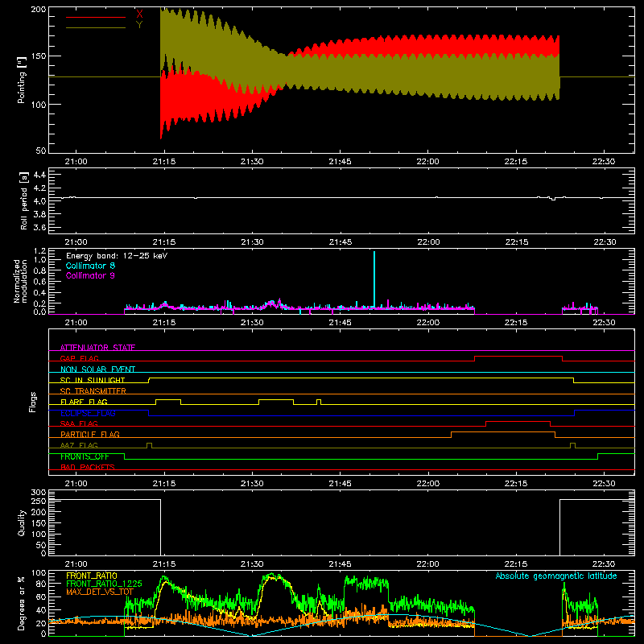Click the NON_SOLAR_EVENT flag label
644x644 pixels.
97,369
